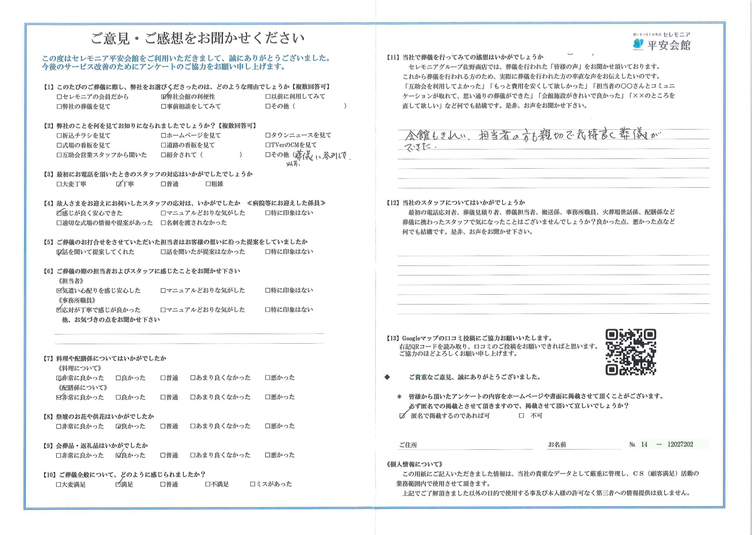Tick the ホームページを見て checkbox
This screenshot has width=756, height=535.
pos(164,135)
